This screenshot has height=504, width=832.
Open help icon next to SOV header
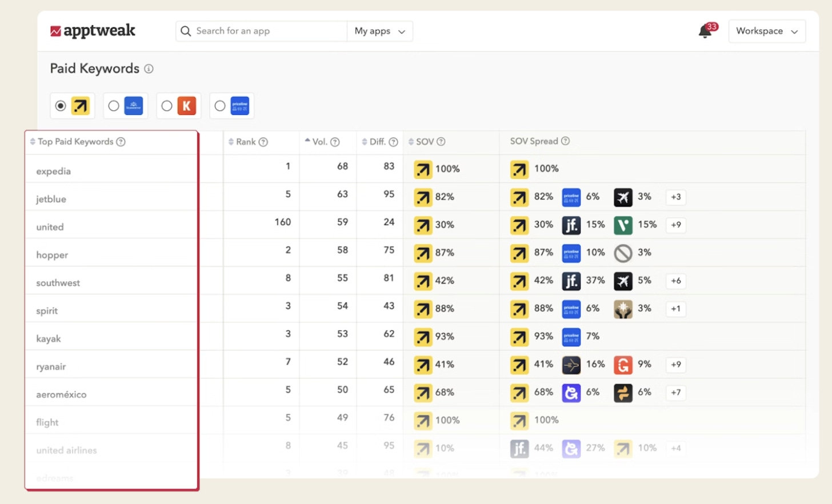pos(441,142)
